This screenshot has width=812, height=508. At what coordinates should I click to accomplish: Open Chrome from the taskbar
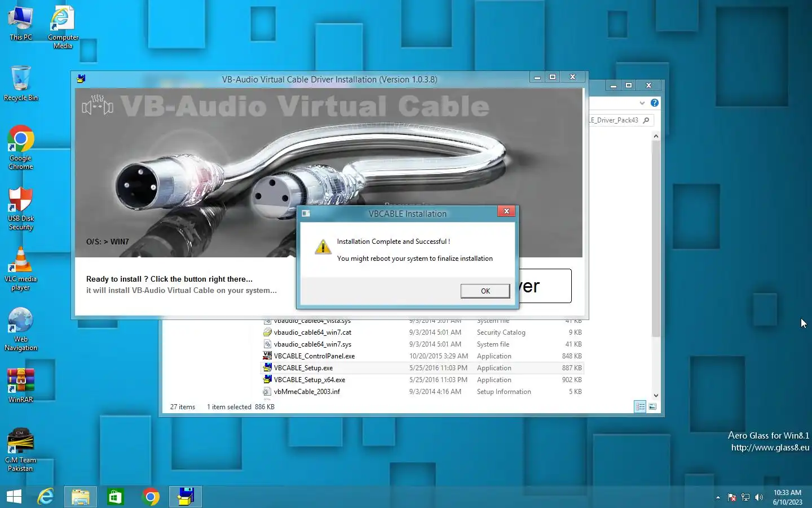point(151,497)
